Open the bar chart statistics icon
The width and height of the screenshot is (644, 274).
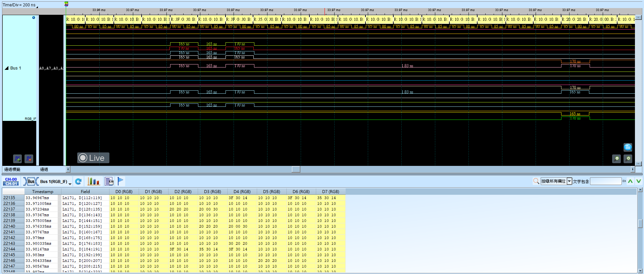pyautogui.click(x=93, y=182)
